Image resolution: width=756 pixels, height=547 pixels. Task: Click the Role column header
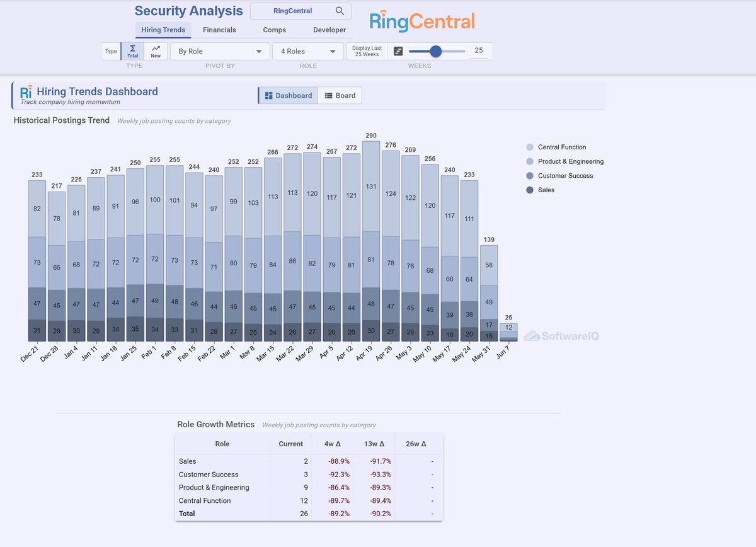point(222,444)
